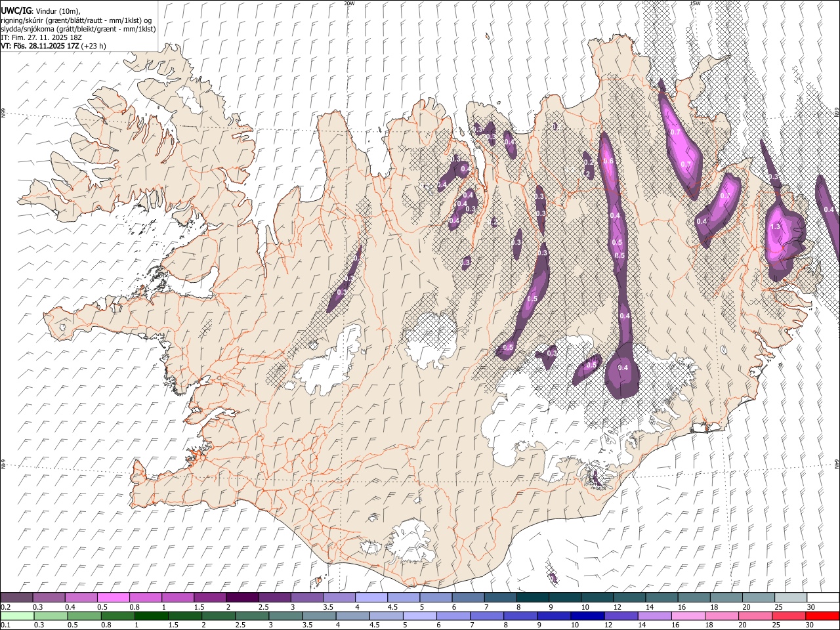Select the medium green 0.5 swatch in green-blue-red legend

[x=84, y=616]
